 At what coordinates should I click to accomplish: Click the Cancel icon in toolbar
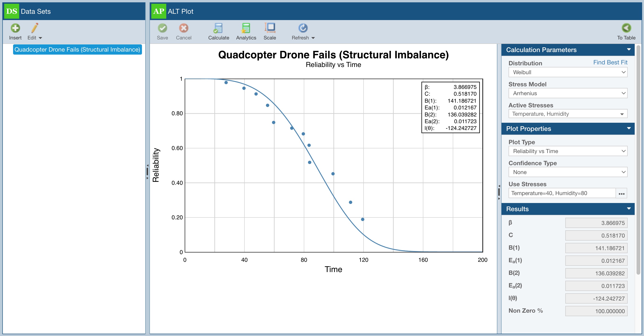click(184, 28)
